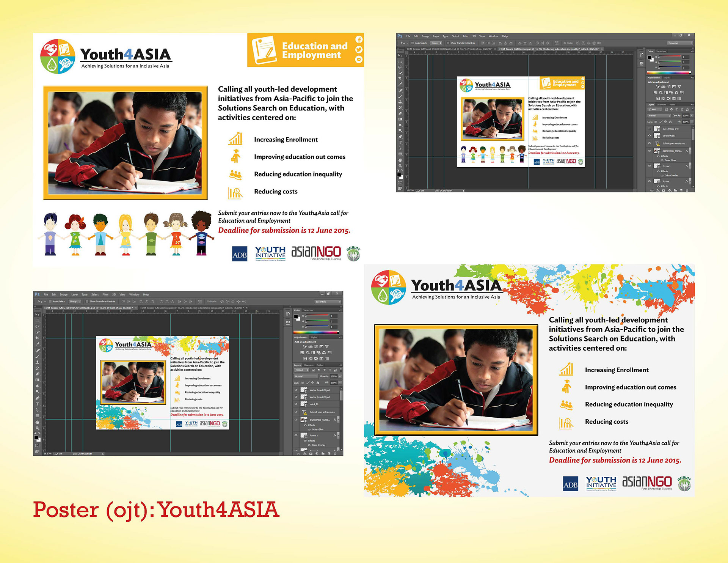Switch to Channels tab in lower Photoshop window
728x563 pixels.
309,365
